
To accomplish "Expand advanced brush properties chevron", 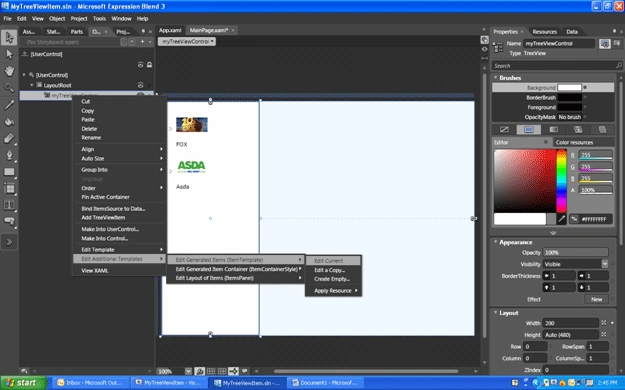I will (x=553, y=233).
